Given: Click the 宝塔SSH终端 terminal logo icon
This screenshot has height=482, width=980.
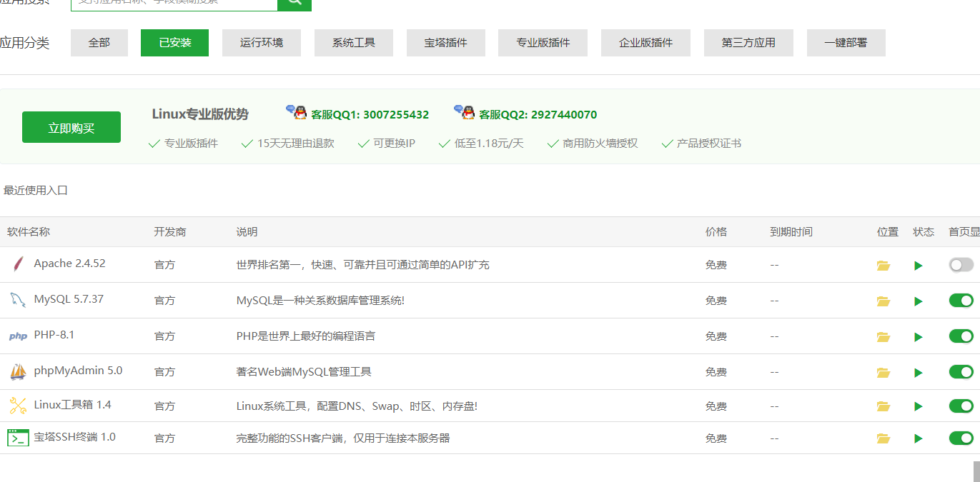Looking at the screenshot, I should pyautogui.click(x=18, y=438).
